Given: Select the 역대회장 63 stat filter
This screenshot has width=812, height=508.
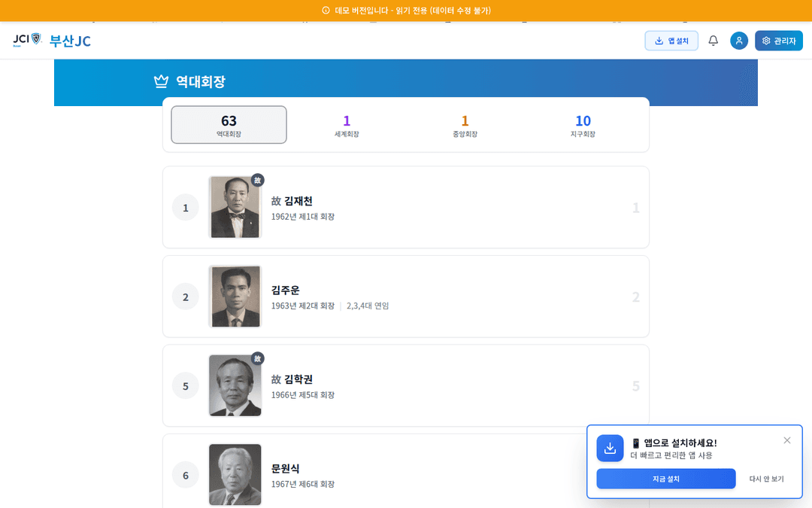Looking at the screenshot, I should click(229, 125).
